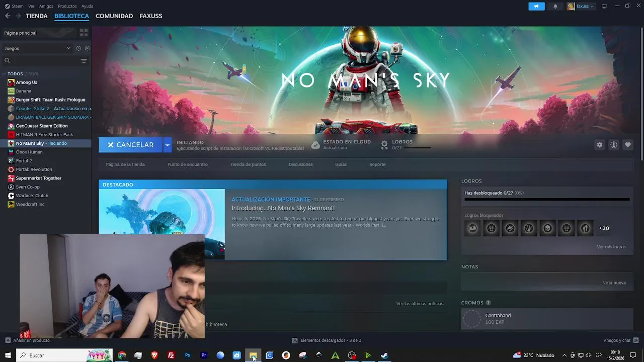Open Steam taskbar icon

384,355
